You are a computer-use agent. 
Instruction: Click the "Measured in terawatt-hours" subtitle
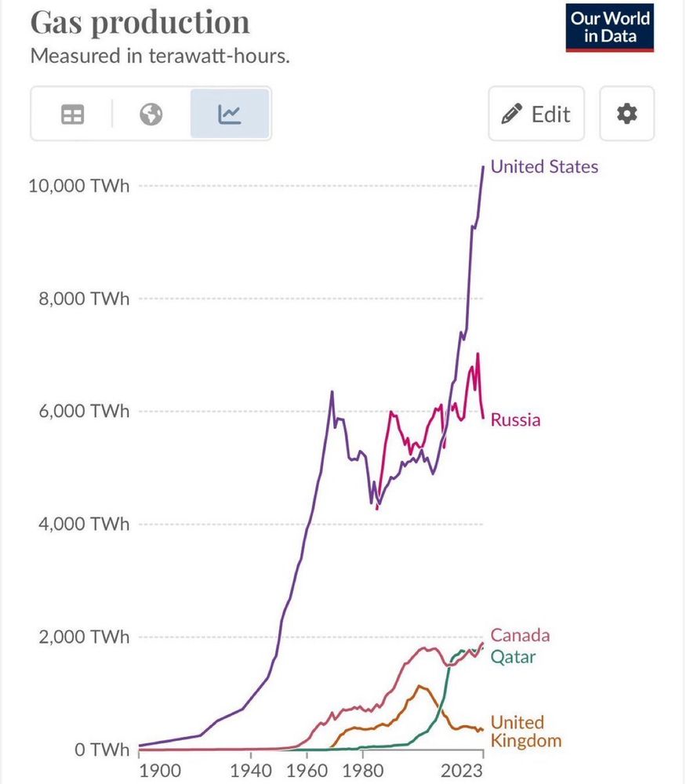pos(160,56)
